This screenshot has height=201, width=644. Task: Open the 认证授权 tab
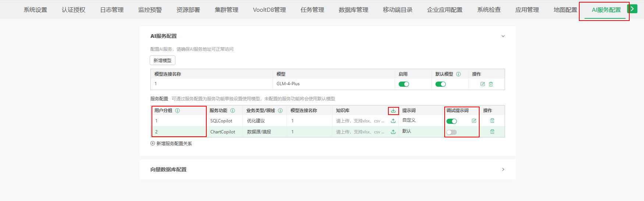click(x=74, y=10)
